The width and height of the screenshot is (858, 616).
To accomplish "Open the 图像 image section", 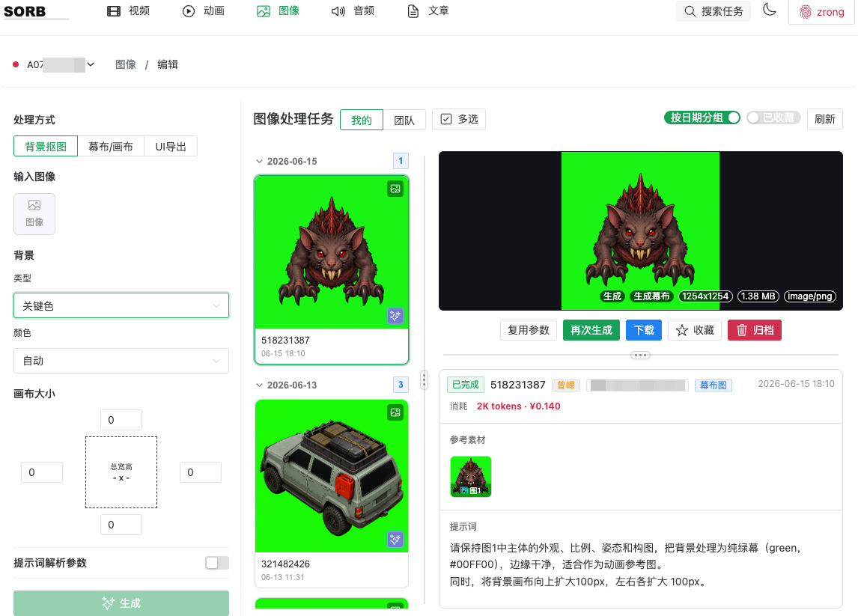I will (x=278, y=11).
